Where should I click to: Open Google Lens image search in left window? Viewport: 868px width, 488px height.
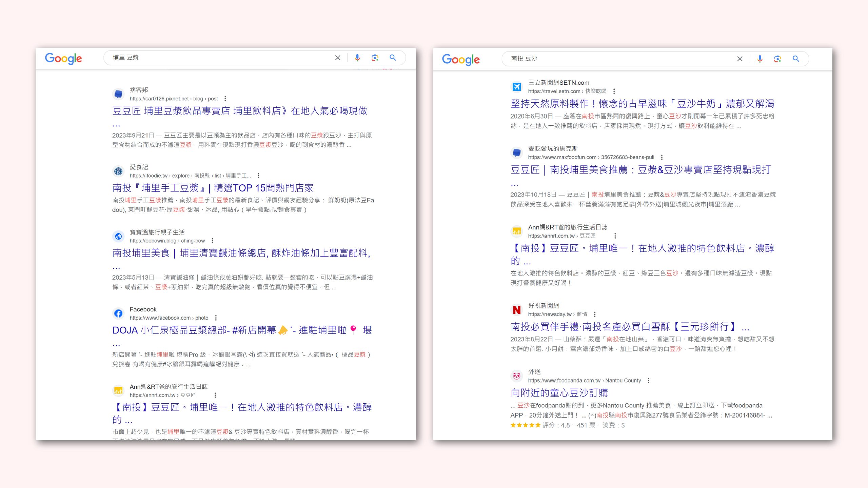(375, 58)
